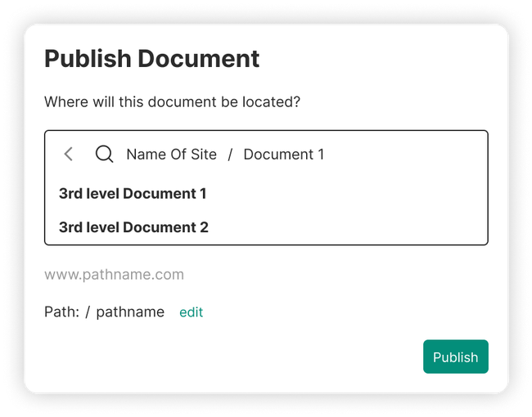Click the green edit link

(191, 312)
